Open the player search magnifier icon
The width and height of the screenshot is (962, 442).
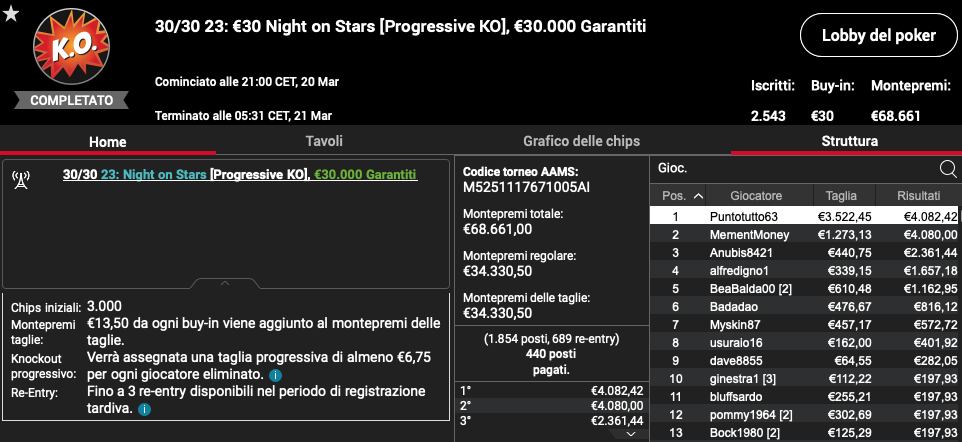click(x=947, y=169)
